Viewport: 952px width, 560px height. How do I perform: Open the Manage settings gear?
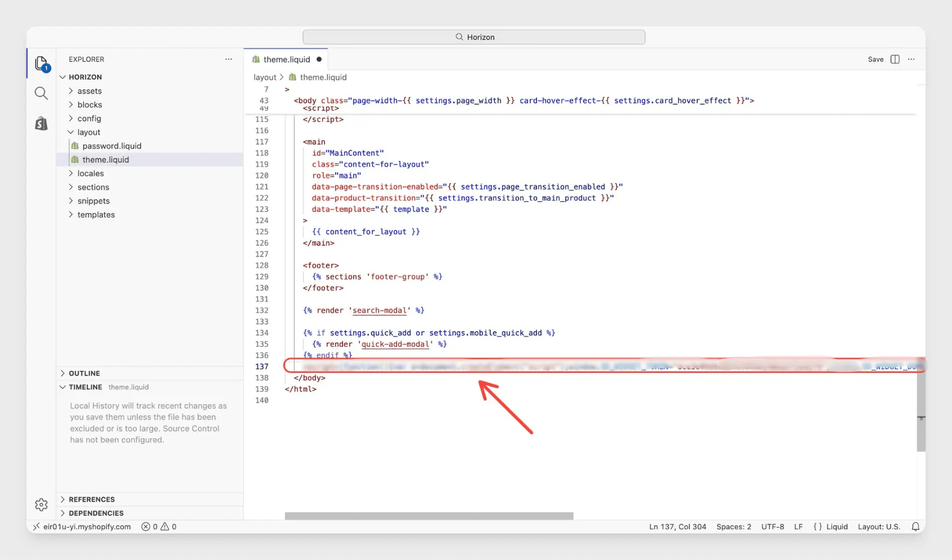[x=41, y=504]
